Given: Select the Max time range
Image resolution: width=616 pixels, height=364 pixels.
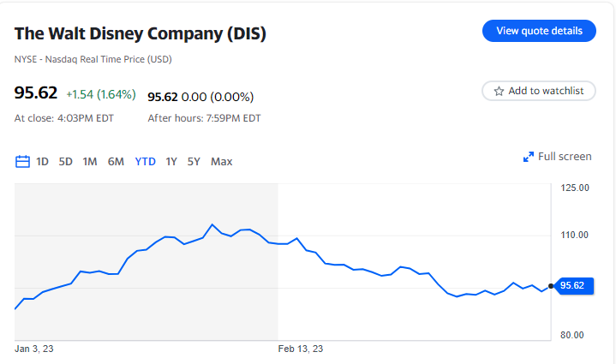Looking at the screenshot, I should tap(221, 161).
